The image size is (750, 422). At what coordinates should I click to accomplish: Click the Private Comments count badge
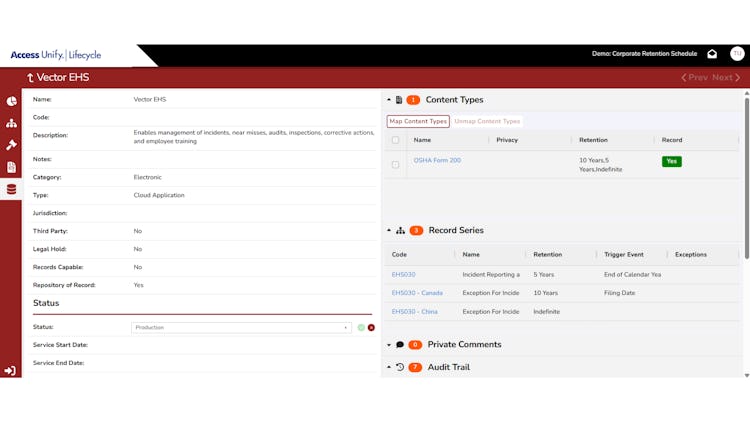point(415,344)
